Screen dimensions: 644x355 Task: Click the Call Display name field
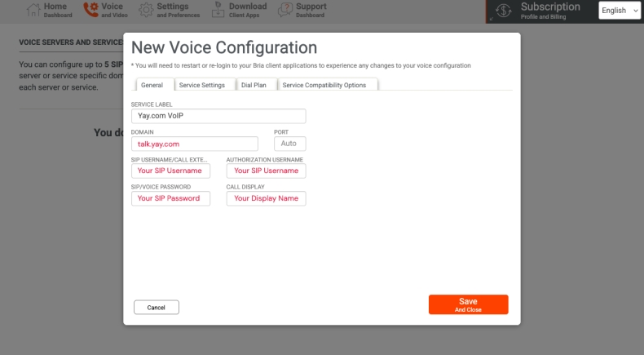click(x=266, y=198)
